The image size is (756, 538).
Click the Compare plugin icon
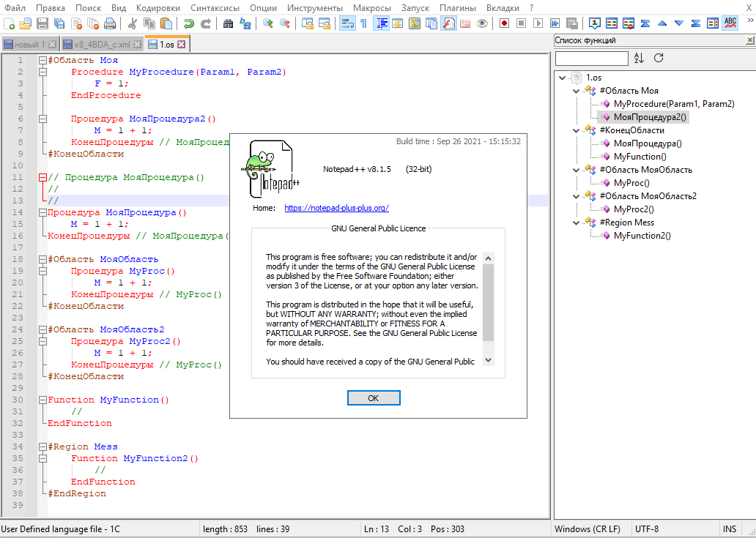[612, 23]
